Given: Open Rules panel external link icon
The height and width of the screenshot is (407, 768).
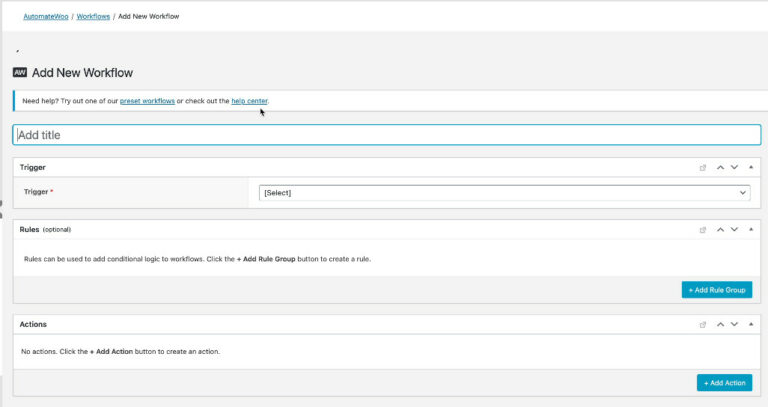Looking at the screenshot, I should [x=703, y=229].
